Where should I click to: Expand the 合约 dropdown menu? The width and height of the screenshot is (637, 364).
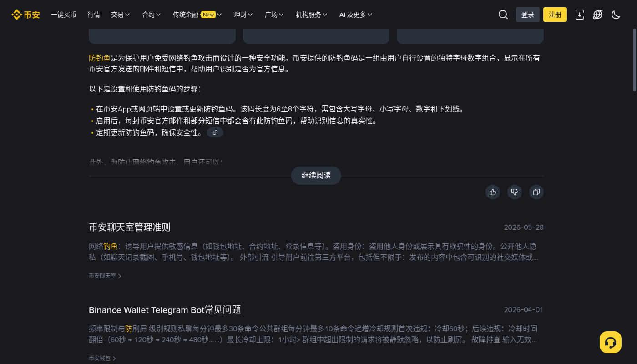click(x=152, y=15)
